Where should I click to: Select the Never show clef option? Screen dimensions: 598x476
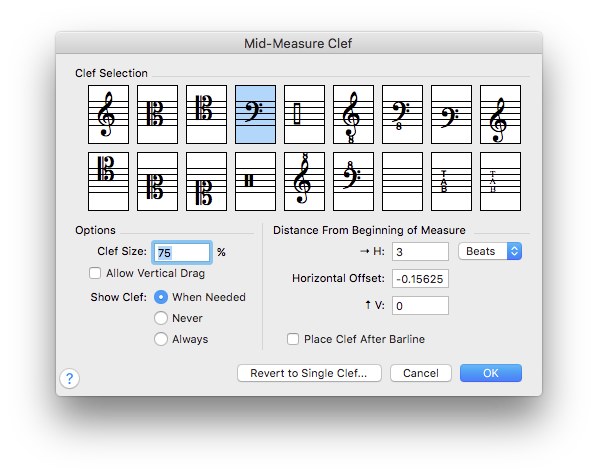point(161,318)
